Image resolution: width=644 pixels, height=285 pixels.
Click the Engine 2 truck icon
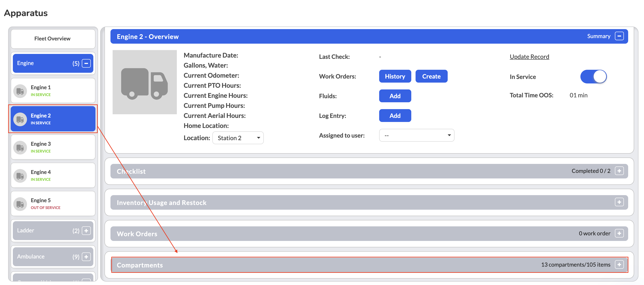[x=20, y=119]
